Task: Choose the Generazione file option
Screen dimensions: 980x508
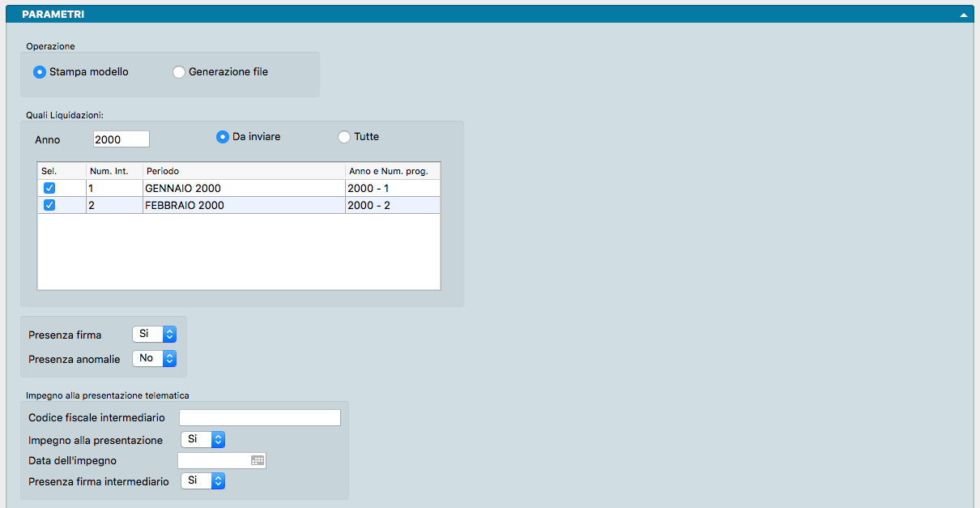Action: pyautogui.click(x=179, y=72)
